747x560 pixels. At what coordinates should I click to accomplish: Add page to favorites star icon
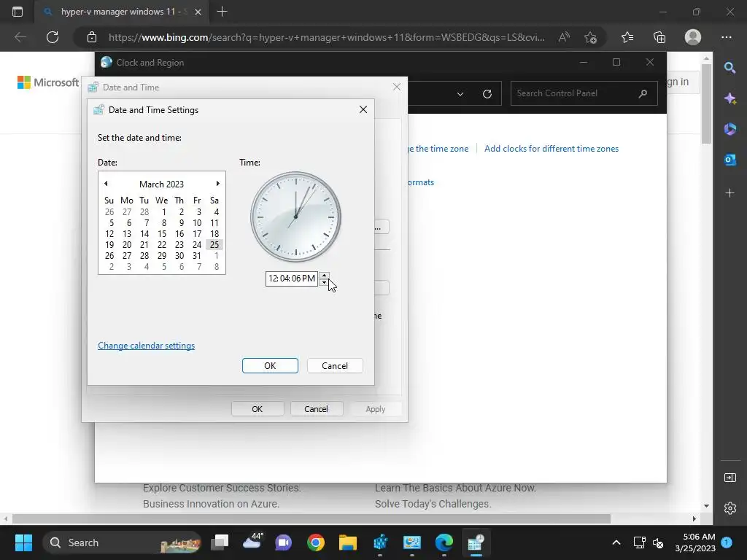590,37
